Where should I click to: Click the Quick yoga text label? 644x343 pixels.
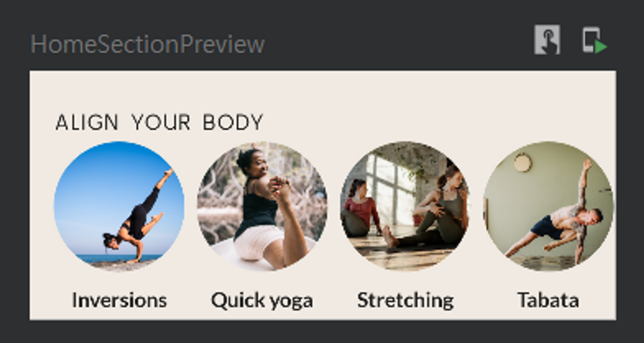(262, 301)
